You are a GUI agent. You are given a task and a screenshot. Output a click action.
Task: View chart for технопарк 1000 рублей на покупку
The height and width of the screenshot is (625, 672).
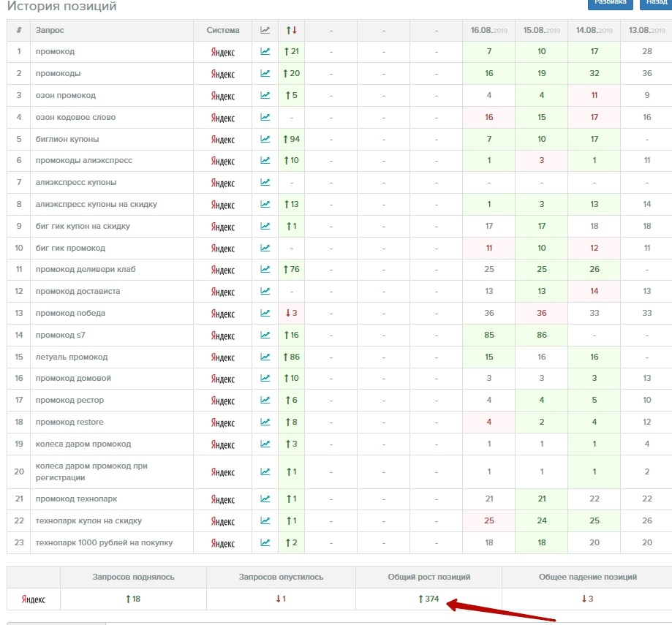click(265, 542)
